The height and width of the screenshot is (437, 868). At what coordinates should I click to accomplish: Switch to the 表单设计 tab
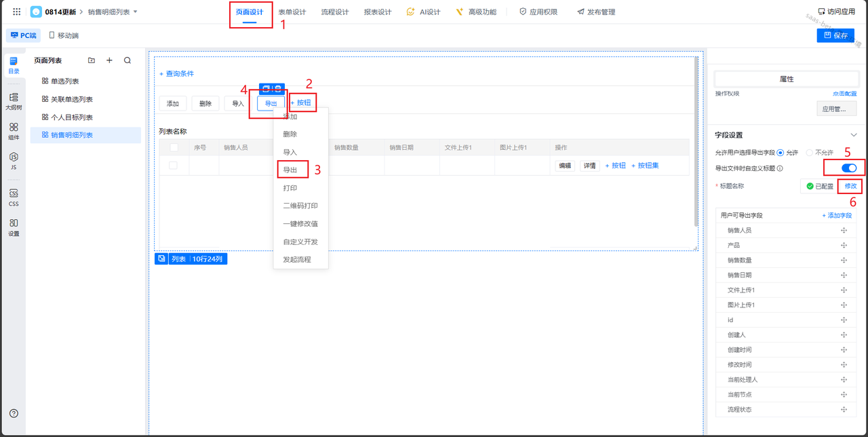[x=292, y=12]
